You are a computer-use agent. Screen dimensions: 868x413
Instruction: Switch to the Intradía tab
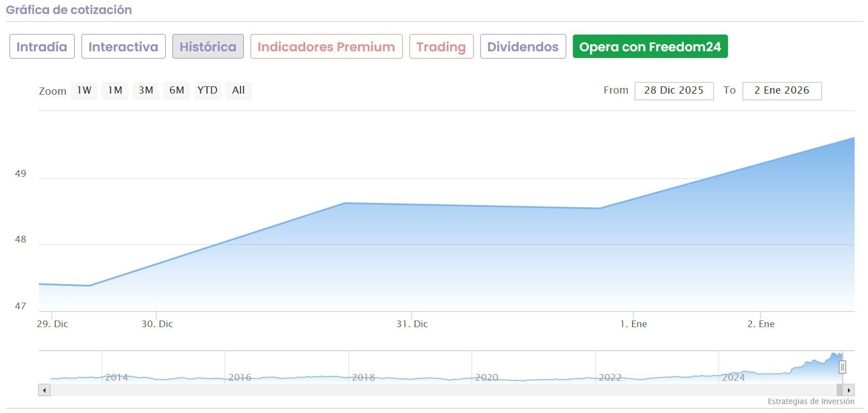tap(42, 47)
